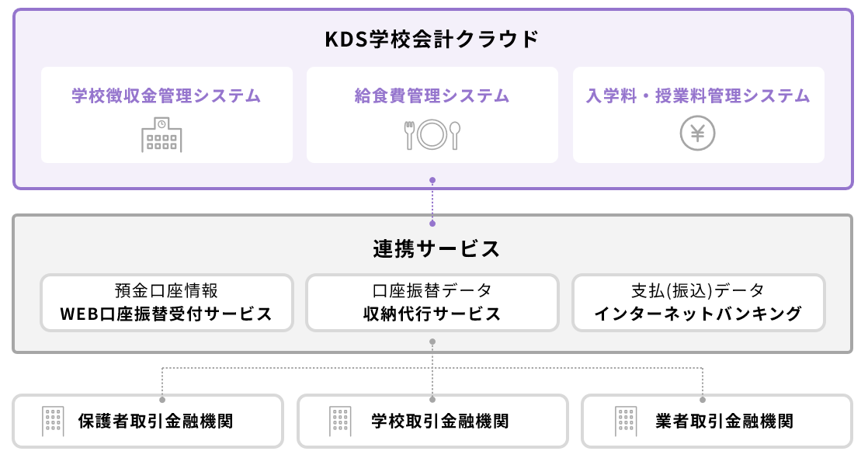Click the 保護者取引金融機関 label
Image resolution: width=868 pixels, height=458 pixels.
155,422
